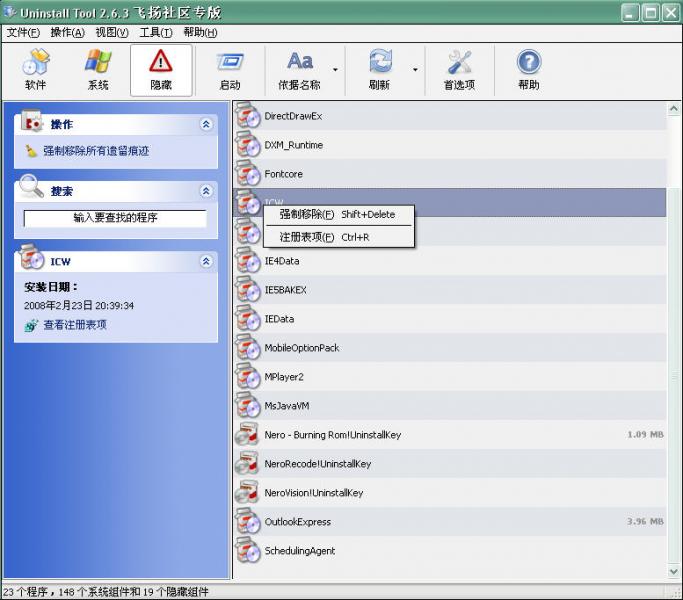
Task: Click the 依据名称 sort-by-name Aa icon
Action: click(300, 61)
